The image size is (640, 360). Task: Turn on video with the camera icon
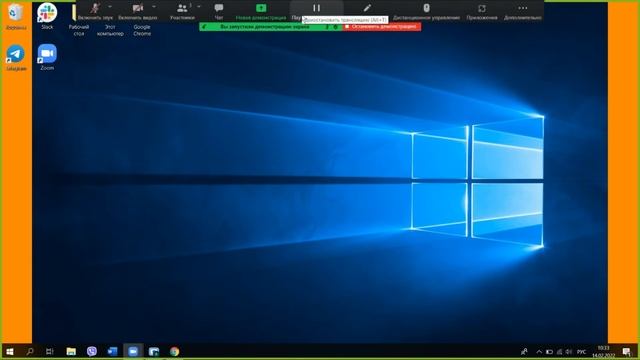[138, 8]
